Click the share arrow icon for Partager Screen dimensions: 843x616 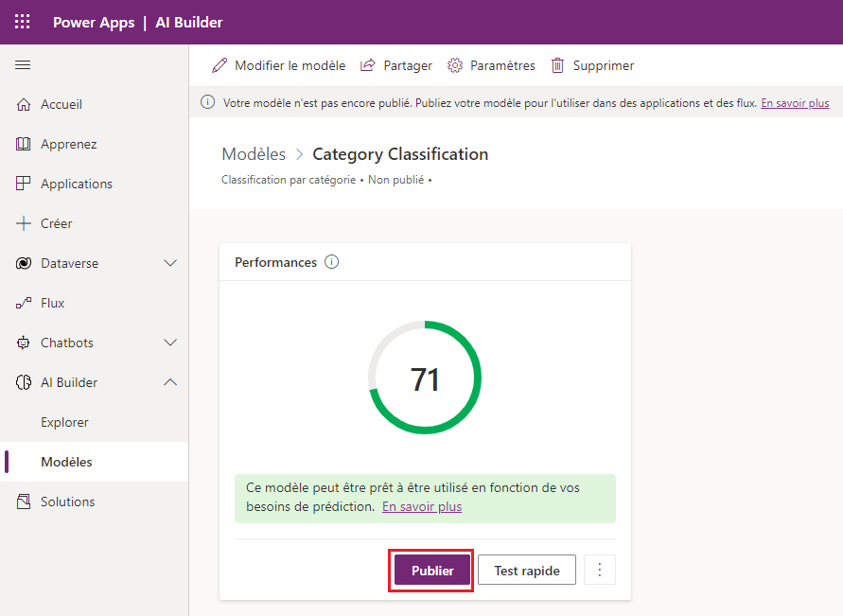(x=368, y=65)
